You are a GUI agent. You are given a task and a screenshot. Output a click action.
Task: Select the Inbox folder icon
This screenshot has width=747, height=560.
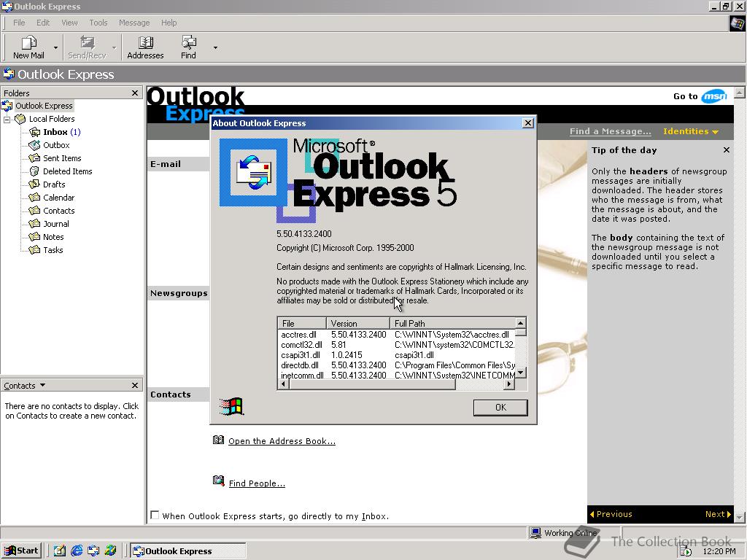(x=34, y=132)
